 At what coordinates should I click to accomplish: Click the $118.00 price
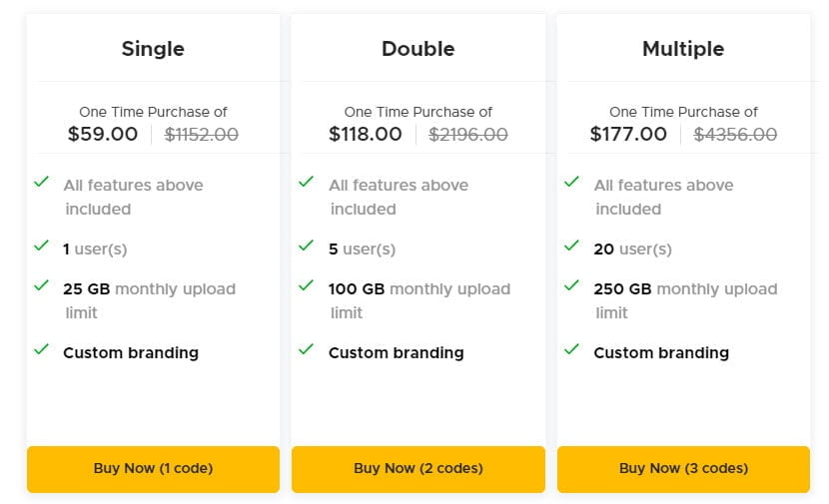pos(366,134)
